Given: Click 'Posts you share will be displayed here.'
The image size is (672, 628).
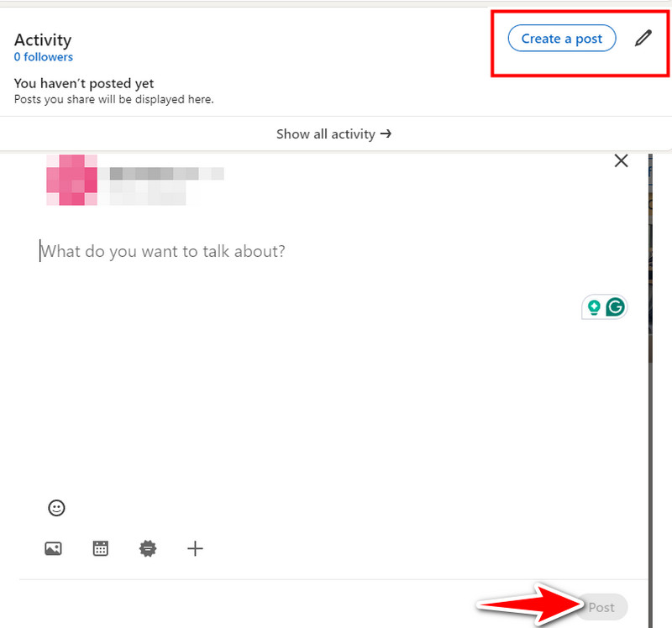Looking at the screenshot, I should click(114, 99).
